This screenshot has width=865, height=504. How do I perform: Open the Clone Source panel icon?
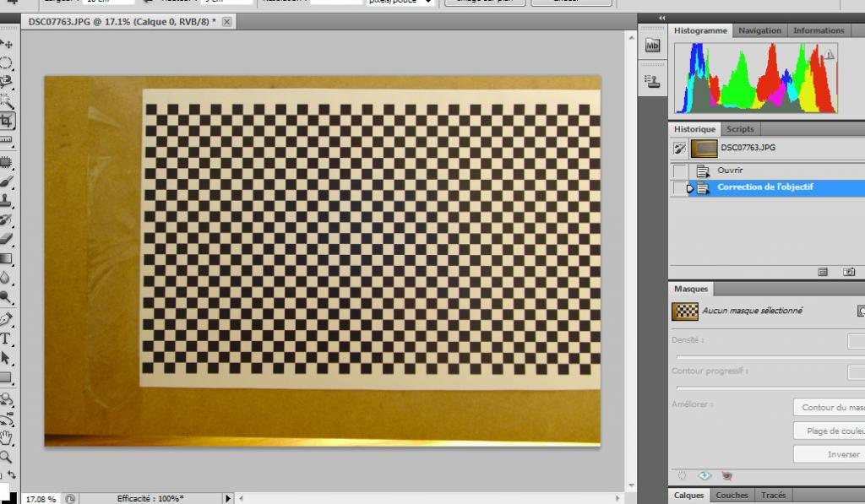[x=653, y=82]
